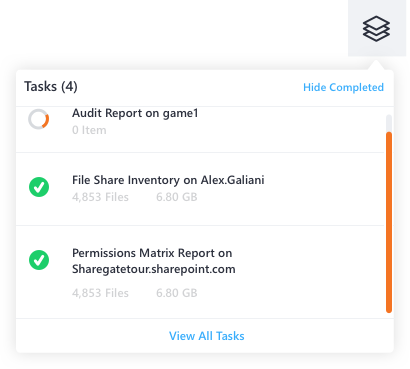
Task: Click the Sharegatetour.sharepoint.com text line
Action: tap(154, 269)
